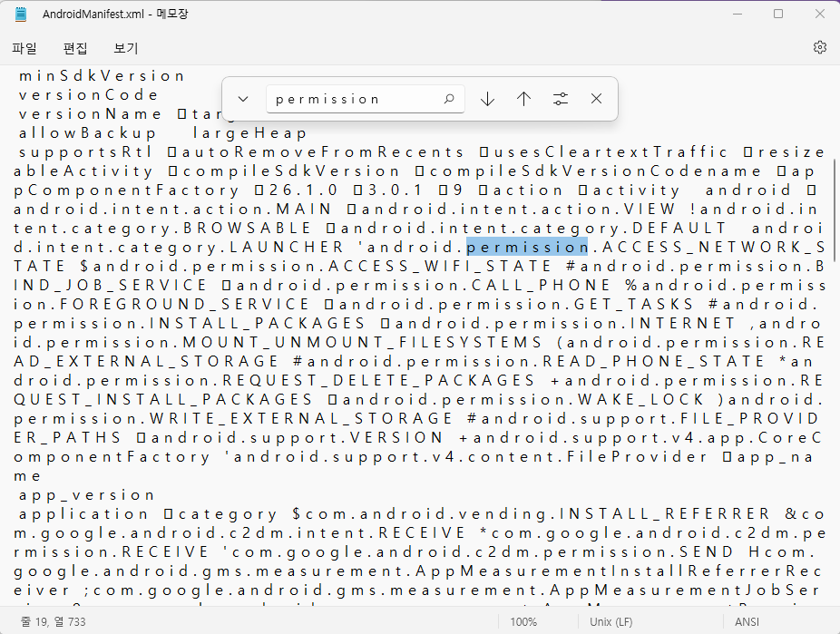Minimize the Notepad window
Viewport: 840px width, 634px height.
coord(737,14)
